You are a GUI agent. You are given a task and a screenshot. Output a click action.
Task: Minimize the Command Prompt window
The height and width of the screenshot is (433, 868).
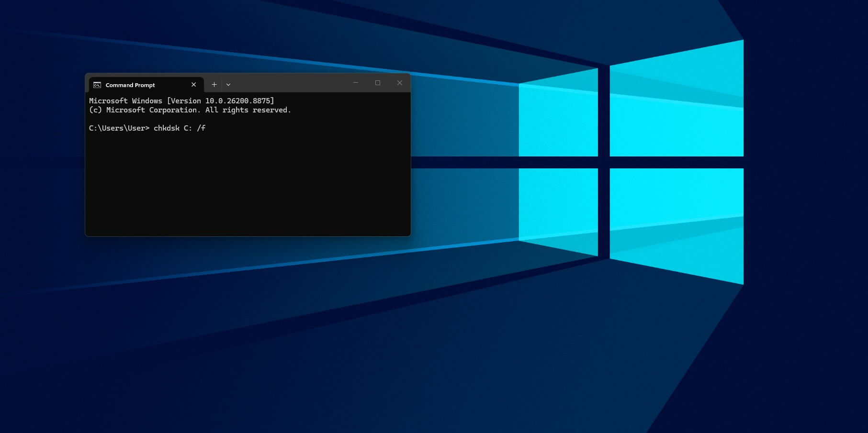tap(356, 83)
